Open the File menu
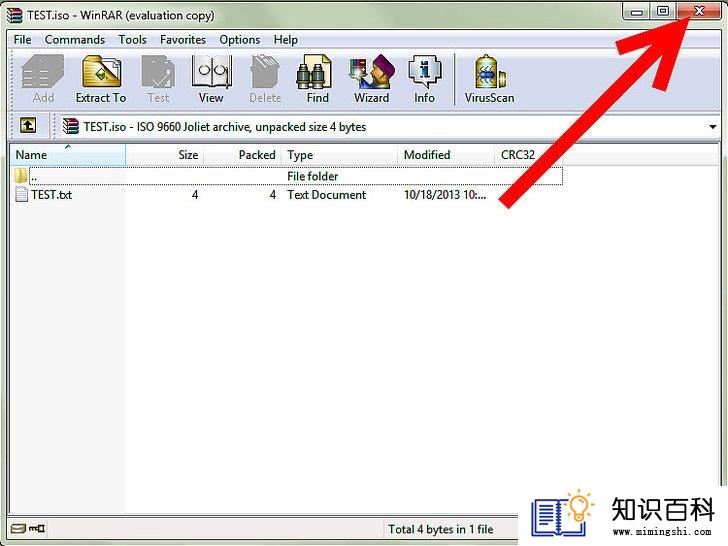 coord(22,40)
